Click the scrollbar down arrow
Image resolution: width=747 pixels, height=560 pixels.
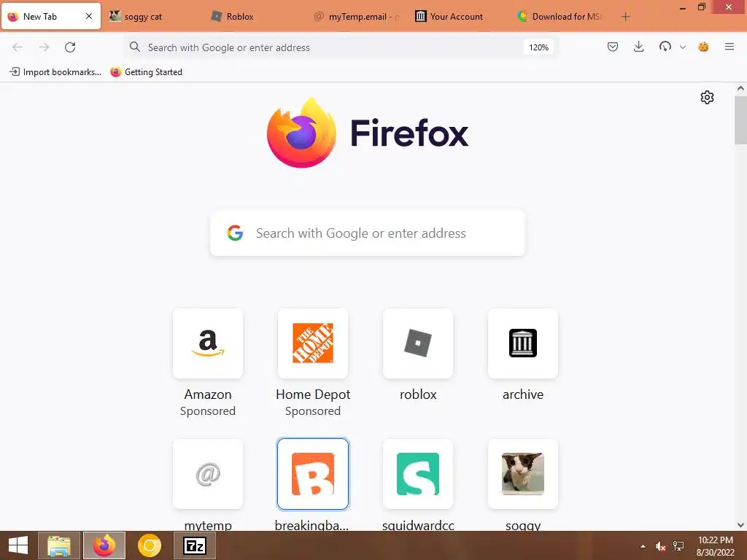740,525
